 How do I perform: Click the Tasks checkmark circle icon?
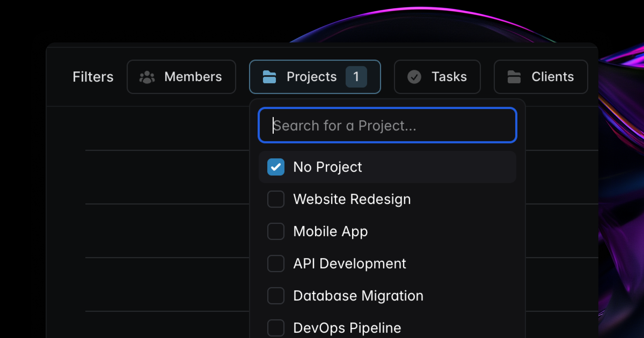click(x=414, y=77)
